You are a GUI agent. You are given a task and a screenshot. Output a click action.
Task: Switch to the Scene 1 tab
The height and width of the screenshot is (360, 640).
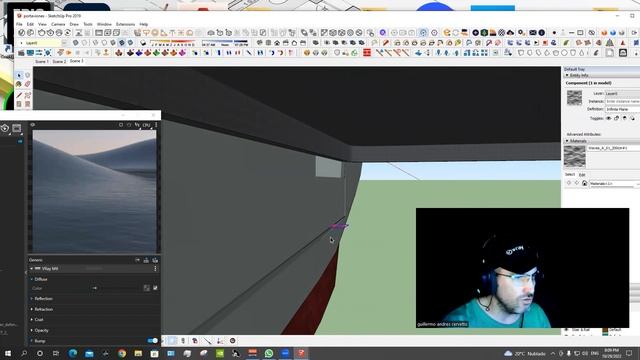click(x=41, y=62)
